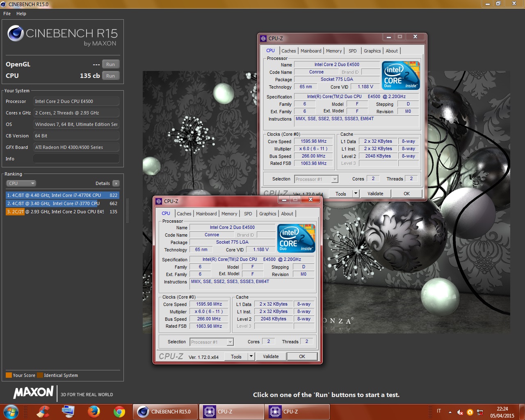Screen dimensions: 525x420
Task: Click Validate in front CPU-Z window
Action: tap(271, 357)
